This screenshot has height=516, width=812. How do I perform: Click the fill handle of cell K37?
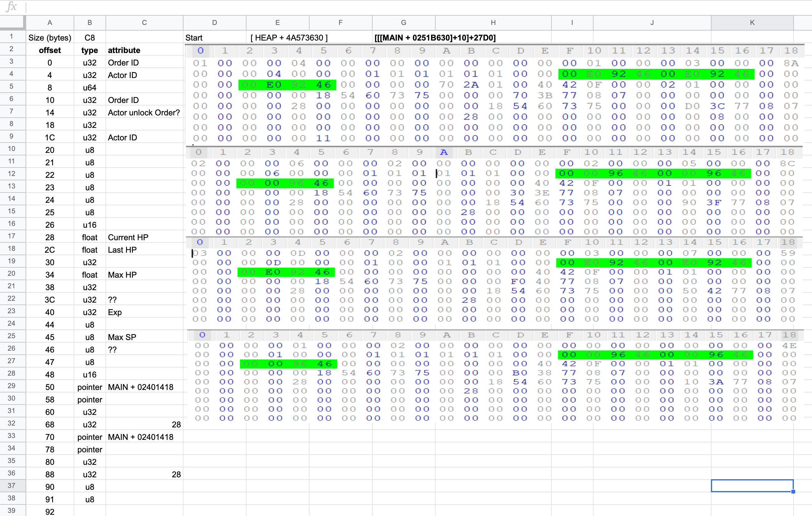793,491
